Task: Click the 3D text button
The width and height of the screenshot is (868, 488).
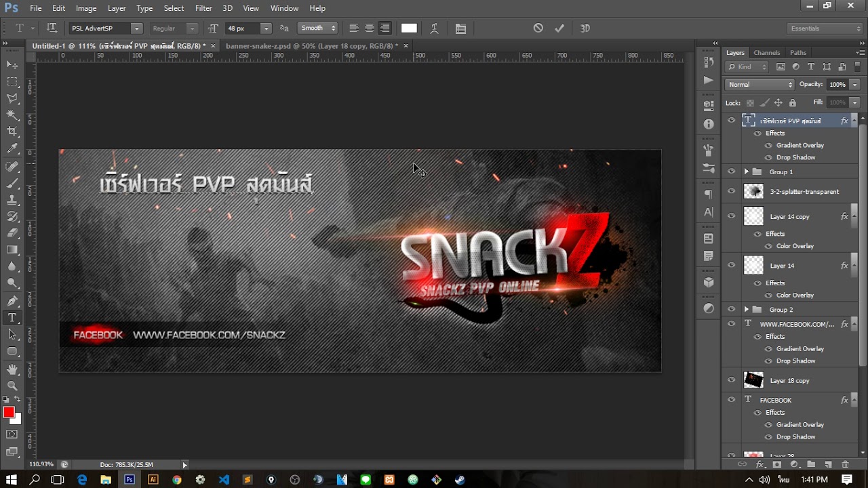Action: click(585, 28)
